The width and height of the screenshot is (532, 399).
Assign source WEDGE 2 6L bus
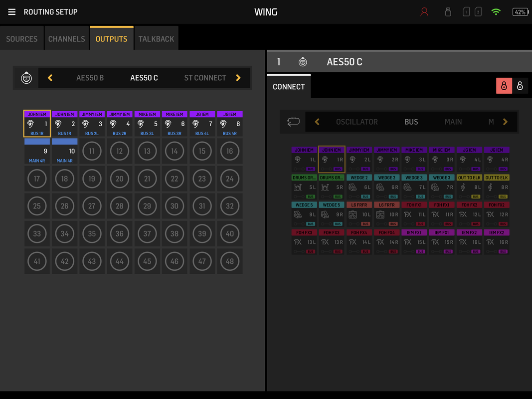tap(359, 187)
